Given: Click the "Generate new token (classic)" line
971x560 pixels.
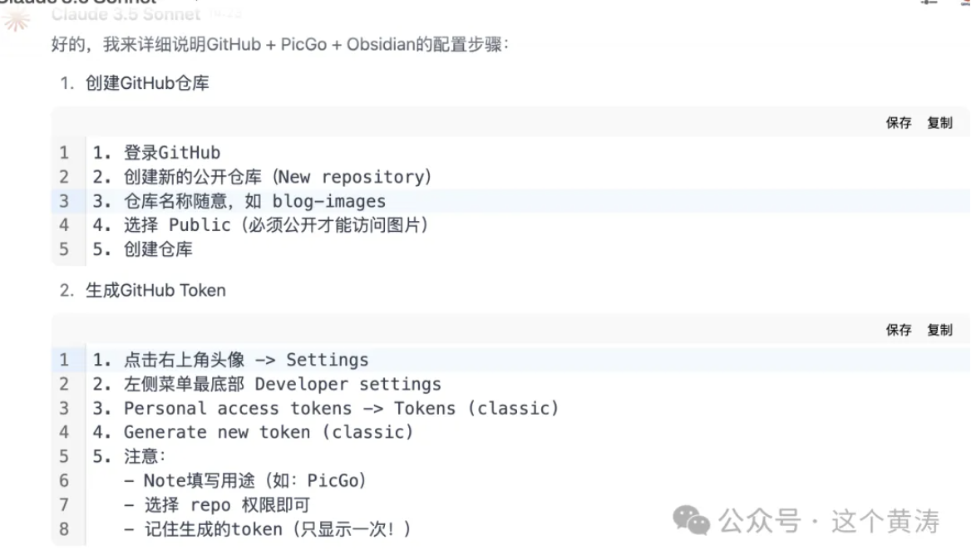Looking at the screenshot, I should 253,432.
